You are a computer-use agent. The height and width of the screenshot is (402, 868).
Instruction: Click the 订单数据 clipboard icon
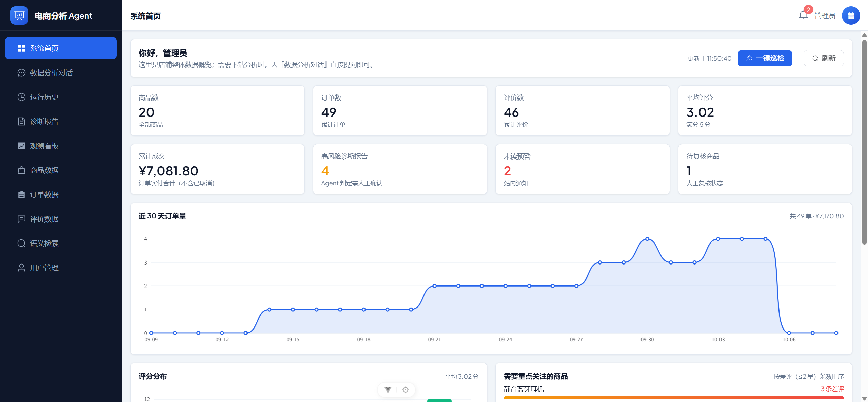(x=21, y=194)
